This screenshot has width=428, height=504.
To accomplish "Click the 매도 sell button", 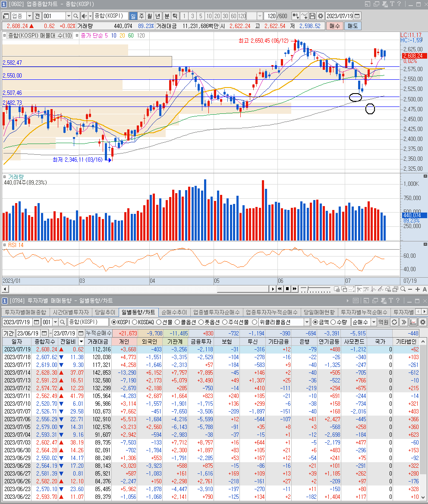I will [353, 26].
